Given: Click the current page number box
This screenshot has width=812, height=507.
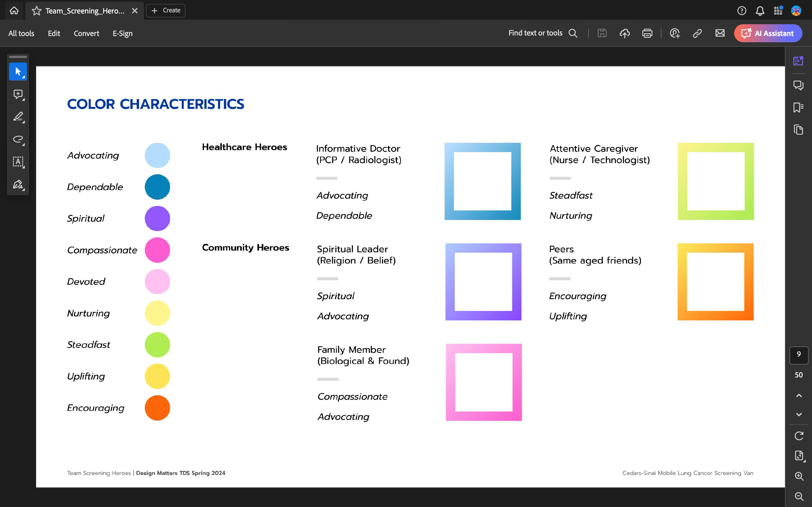Looking at the screenshot, I should (798, 355).
